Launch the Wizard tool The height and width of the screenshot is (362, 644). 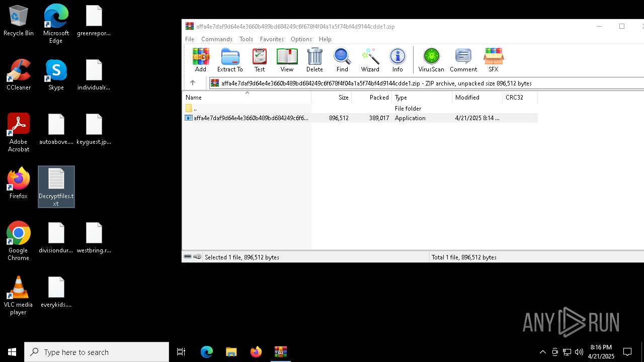coord(370,60)
